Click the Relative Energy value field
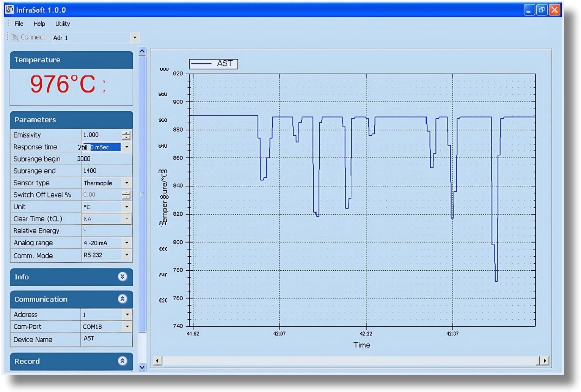This screenshot has width=581, height=392. point(107,230)
